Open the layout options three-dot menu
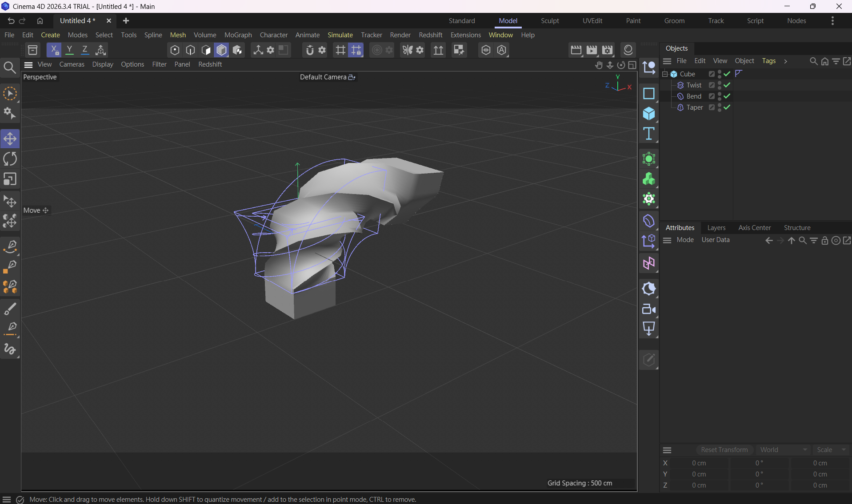The width and height of the screenshot is (852, 504). [x=832, y=21]
